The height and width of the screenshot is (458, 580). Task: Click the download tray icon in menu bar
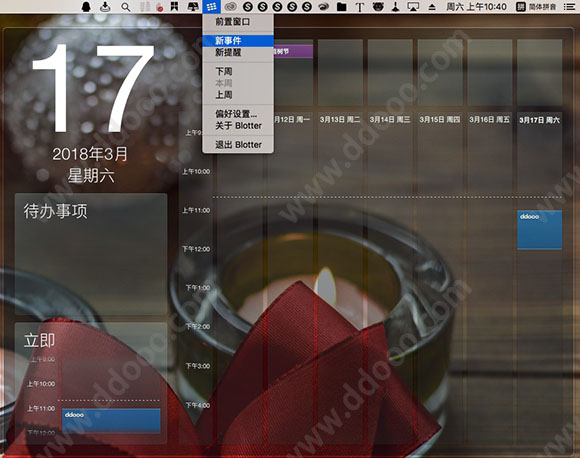point(105,7)
